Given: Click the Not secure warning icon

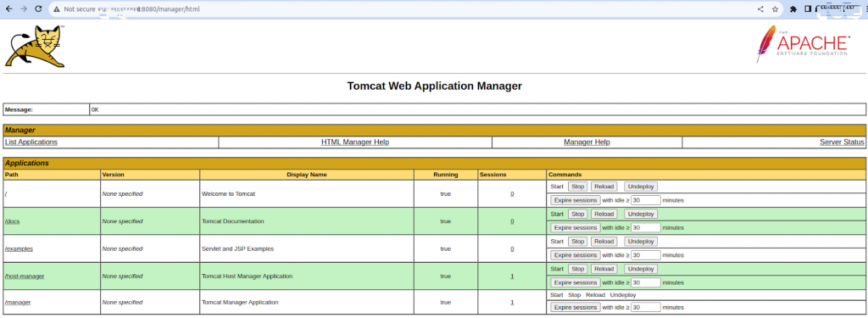Looking at the screenshot, I should pos(57,8).
